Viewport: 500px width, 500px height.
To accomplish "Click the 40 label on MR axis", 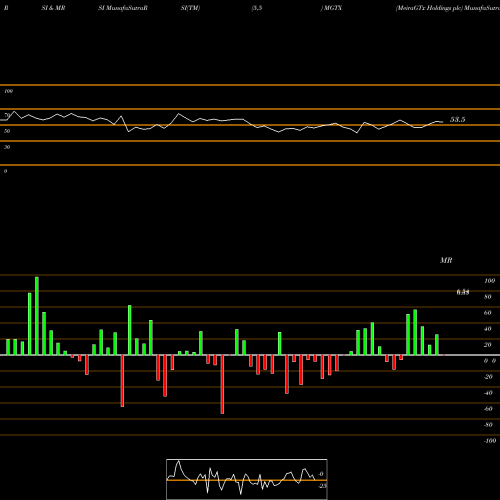I will click(x=488, y=329).
